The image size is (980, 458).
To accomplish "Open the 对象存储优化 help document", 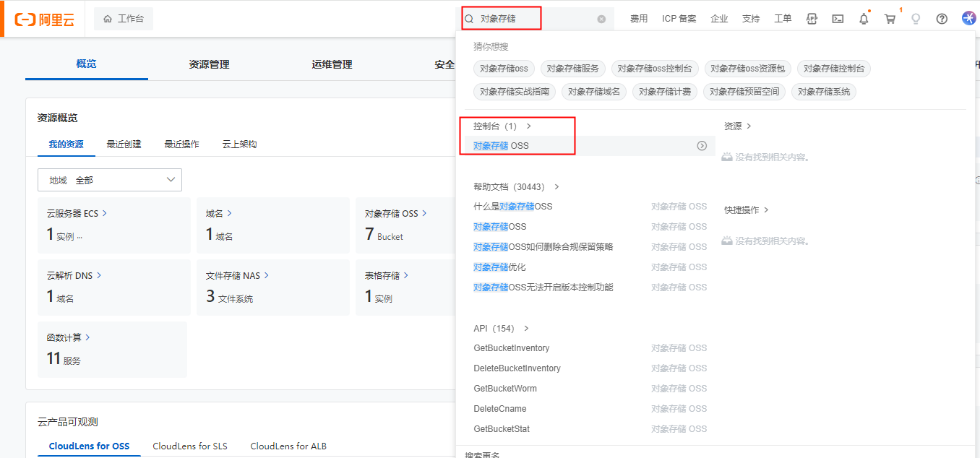I will coord(499,267).
